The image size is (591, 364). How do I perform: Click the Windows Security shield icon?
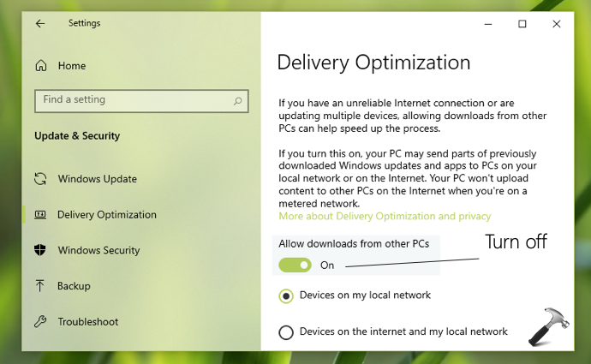[x=40, y=250]
